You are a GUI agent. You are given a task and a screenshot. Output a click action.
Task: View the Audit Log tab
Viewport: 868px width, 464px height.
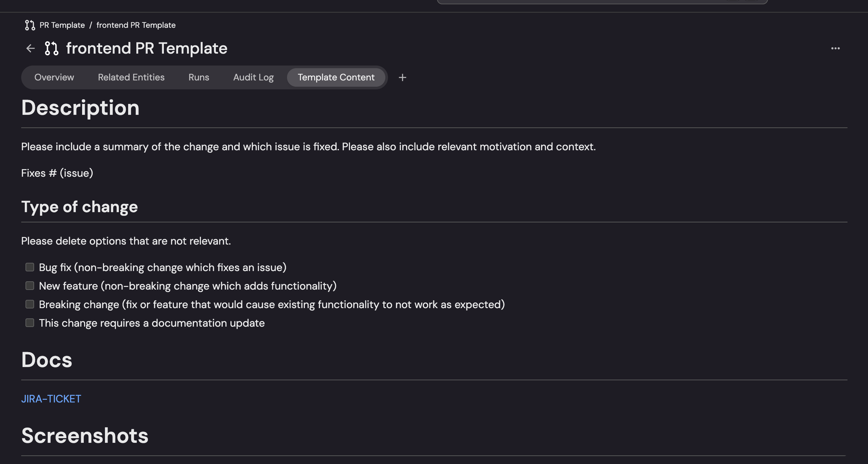253,77
